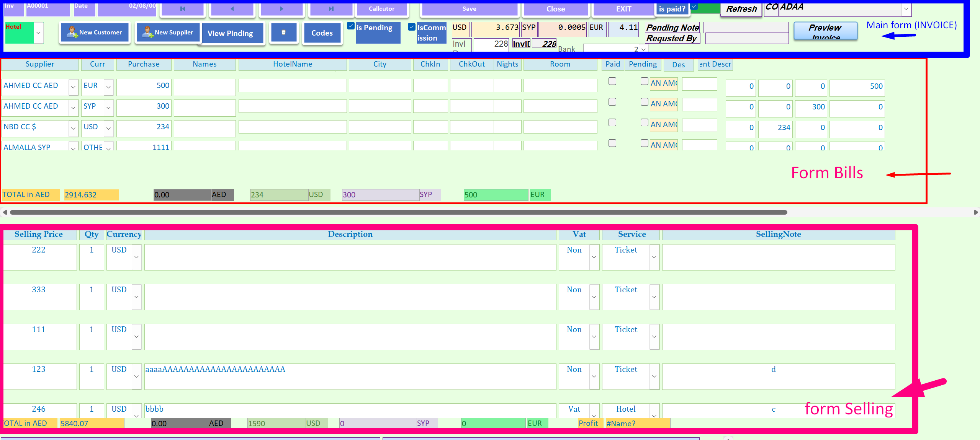Viewport: 980px width, 440px height.
Task: Open supplier dropdown for NBD CC $
Action: (x=73, y=129)
